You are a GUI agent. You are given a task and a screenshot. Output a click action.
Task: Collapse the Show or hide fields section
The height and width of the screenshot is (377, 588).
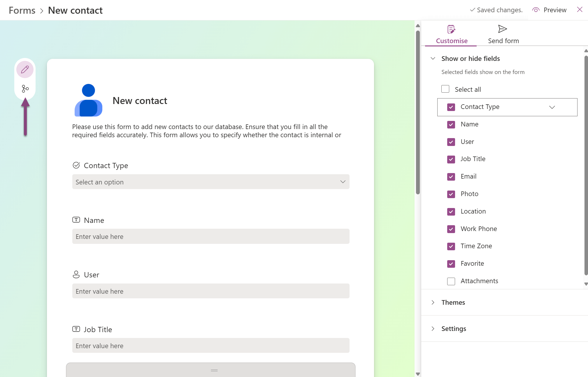[x=433, y=58]
